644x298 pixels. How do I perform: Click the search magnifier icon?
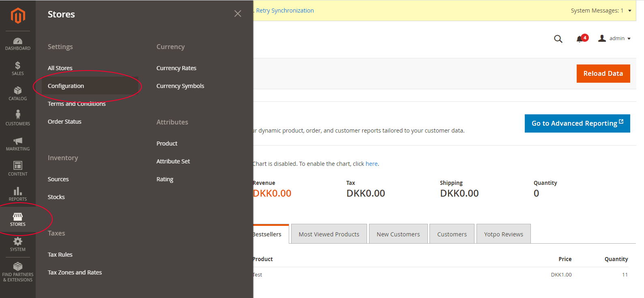coord(558,39)
